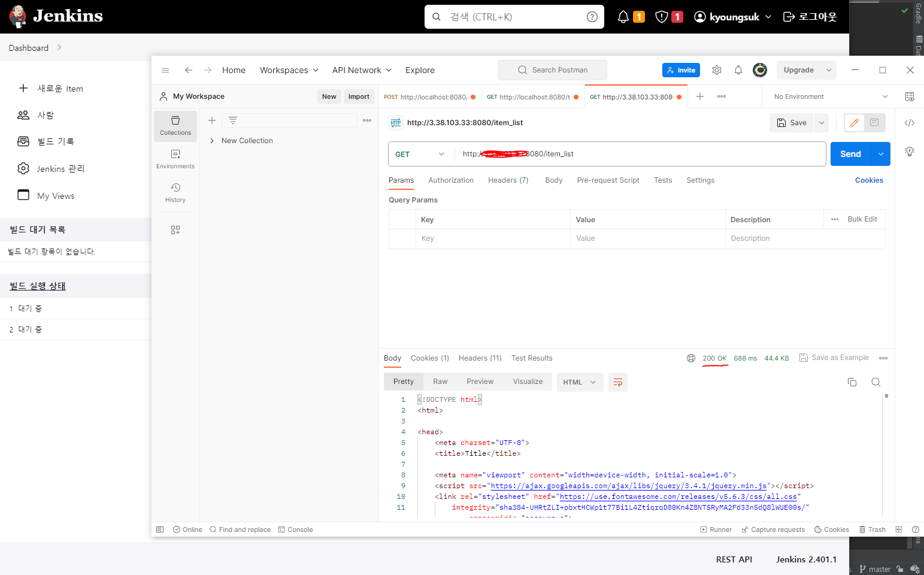Expand API Network dropdown
Image resolution: width=924 pixels, height=575 pixels.
pos(362,70)
